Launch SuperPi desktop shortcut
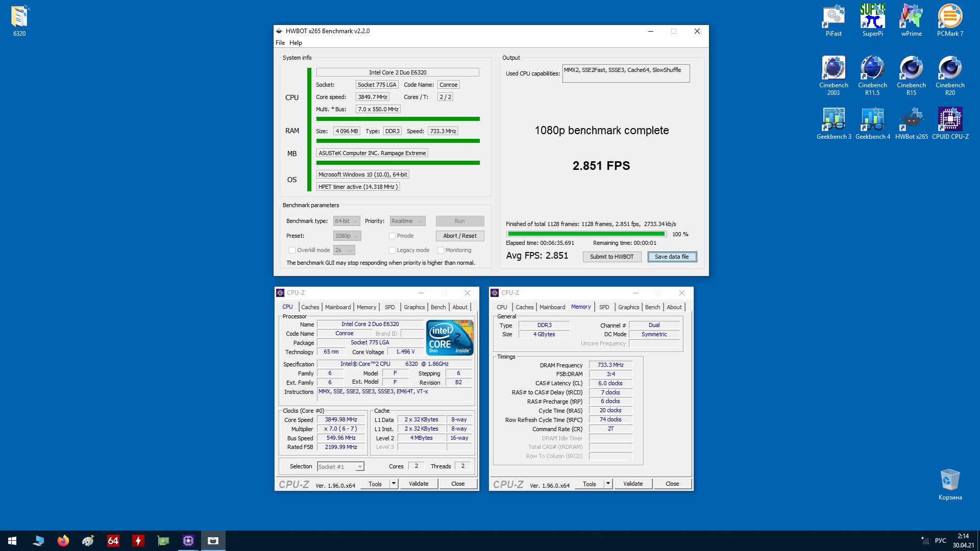This screenshot has height=551, width=980. (872, 21)
